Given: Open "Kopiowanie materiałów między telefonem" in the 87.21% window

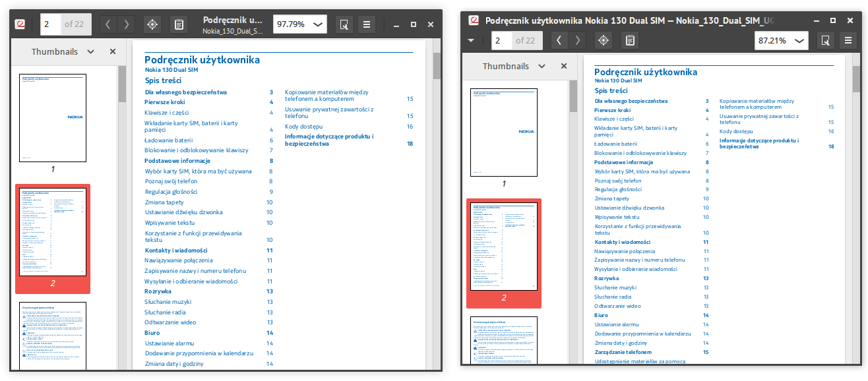Looking at the screenshot, I should coord(757,103).
